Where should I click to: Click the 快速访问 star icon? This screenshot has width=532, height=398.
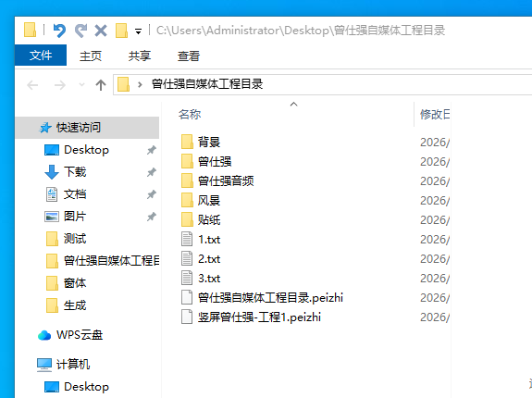pos(45,128)
